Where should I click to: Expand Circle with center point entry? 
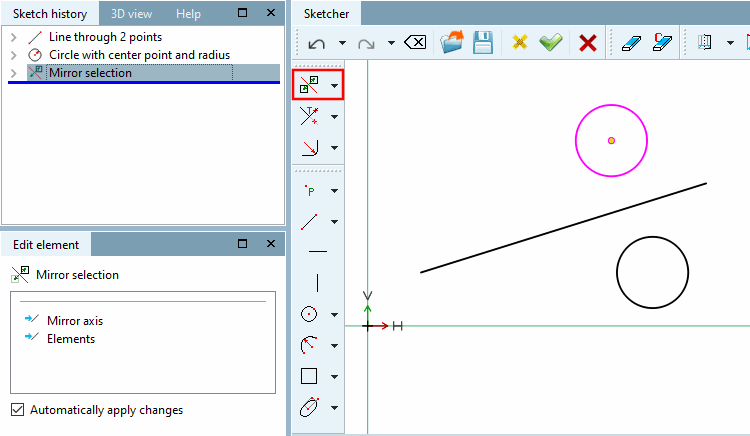(x=13, y=55)
